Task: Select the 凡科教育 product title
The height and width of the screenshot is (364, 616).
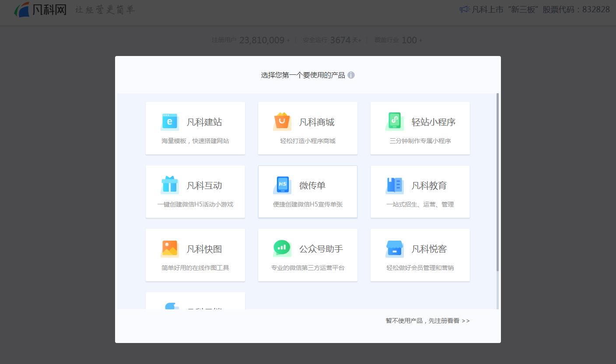Action: [429, 185]
